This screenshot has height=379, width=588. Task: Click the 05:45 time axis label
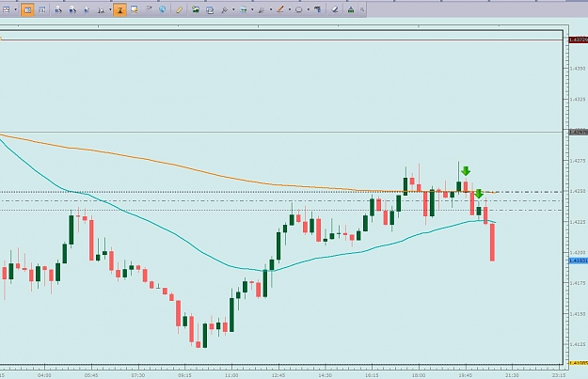pyautogui.click(x=91, y=375)
